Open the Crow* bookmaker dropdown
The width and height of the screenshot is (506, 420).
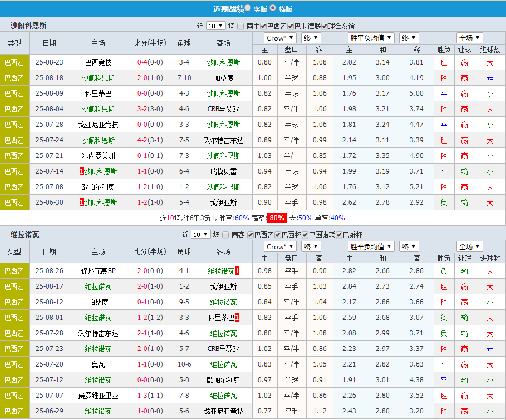pos(279,37)
